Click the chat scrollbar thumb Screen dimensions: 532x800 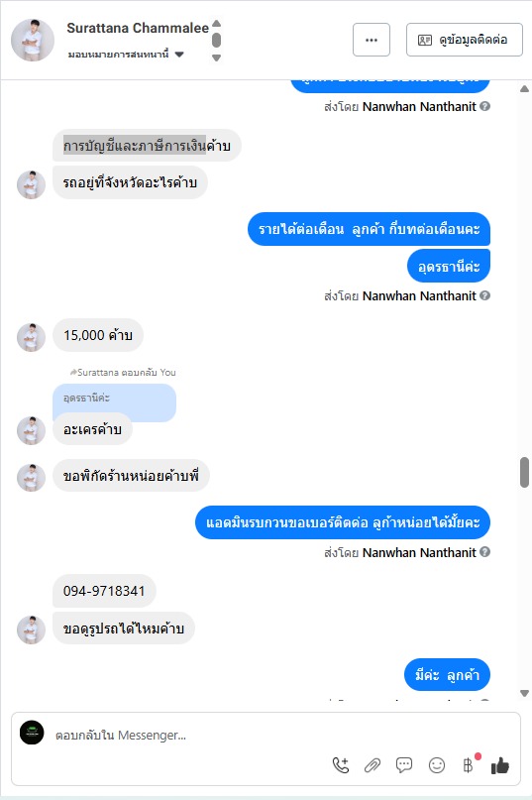(524, 473)
